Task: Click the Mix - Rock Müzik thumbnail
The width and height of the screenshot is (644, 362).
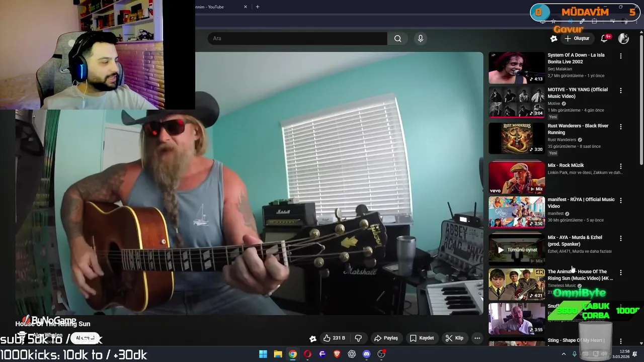Action: pos(517,177)
